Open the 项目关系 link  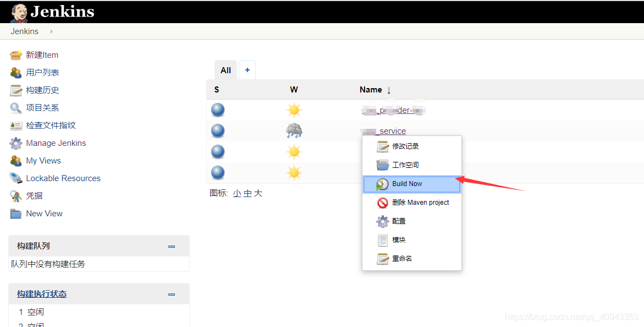(42, 108)
